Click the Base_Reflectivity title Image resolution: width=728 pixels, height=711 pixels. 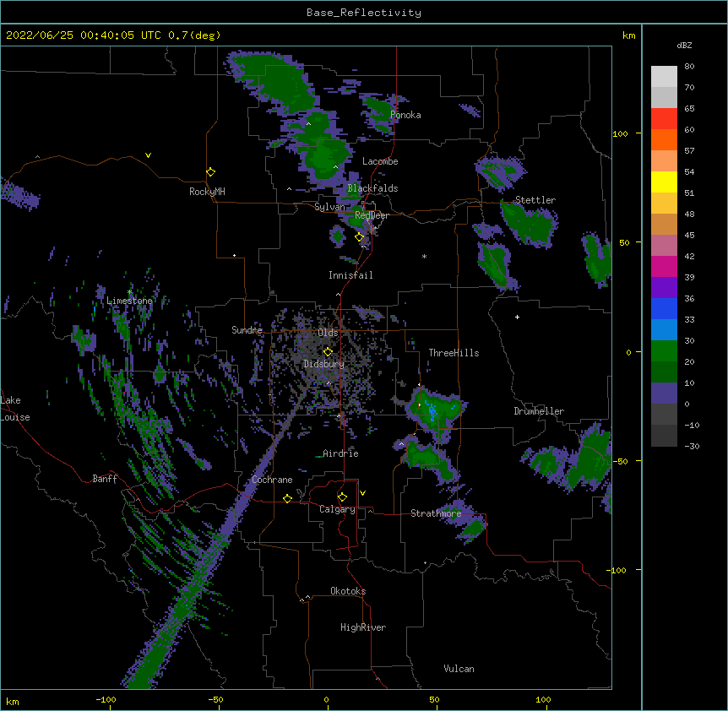(364, 13)
